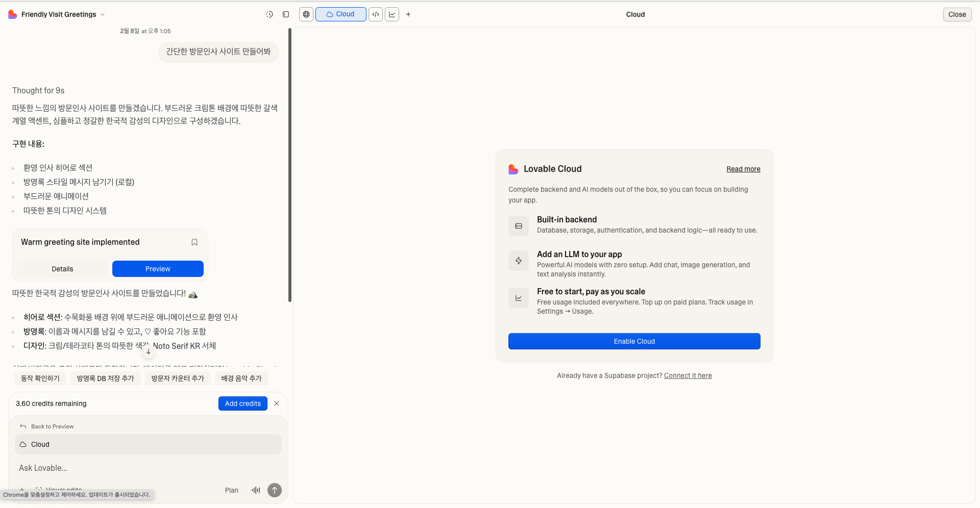The image size is (980, 508).
Task: Click the Add credits button
Action: (x=243, y=403)
